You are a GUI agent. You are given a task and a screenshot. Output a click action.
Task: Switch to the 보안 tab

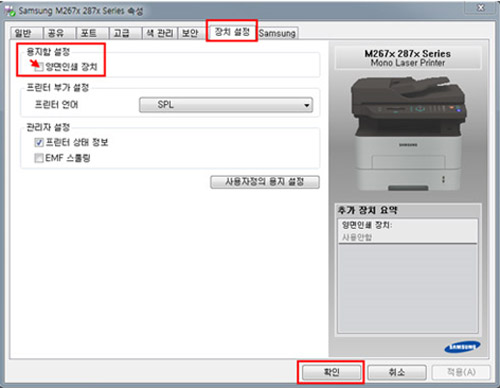pyautogui.click(x=191, y=33)
